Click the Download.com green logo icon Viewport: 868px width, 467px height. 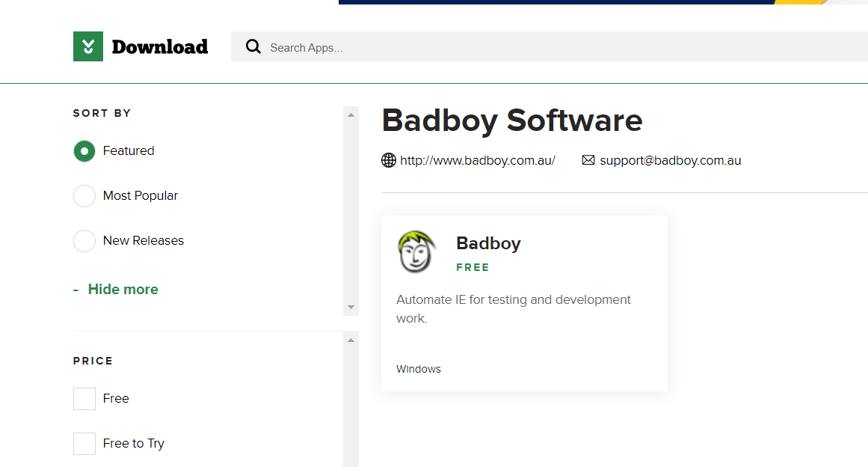[x=87, y=46]
